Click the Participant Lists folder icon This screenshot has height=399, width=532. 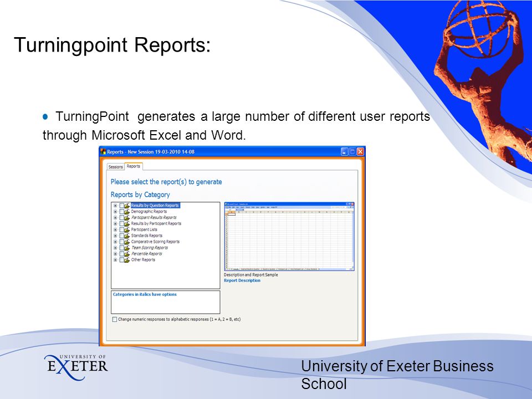point(127,229)
